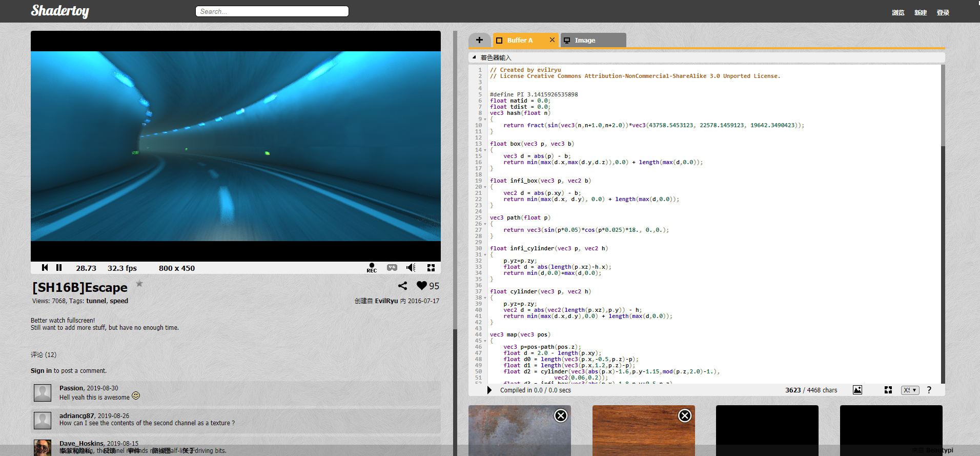The image size is (980, 456).
Task: Fold the path function at line 26
Action: [485, 224]
